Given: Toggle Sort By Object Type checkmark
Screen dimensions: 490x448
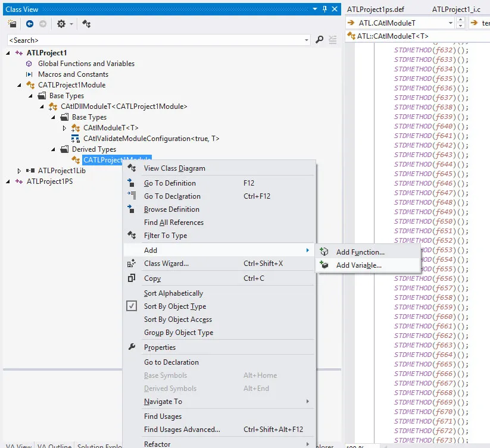Looking at the screenshot, I should tap(132, 306).
